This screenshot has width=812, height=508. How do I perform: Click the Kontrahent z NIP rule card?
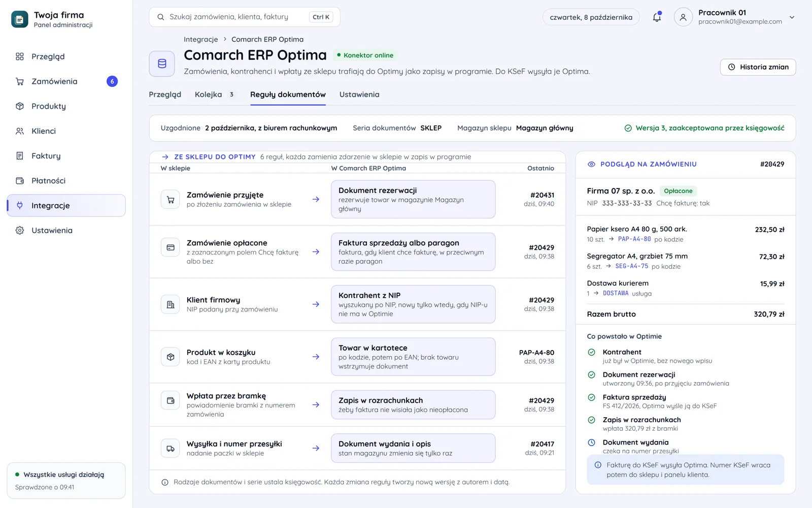[x=413, y=304]
